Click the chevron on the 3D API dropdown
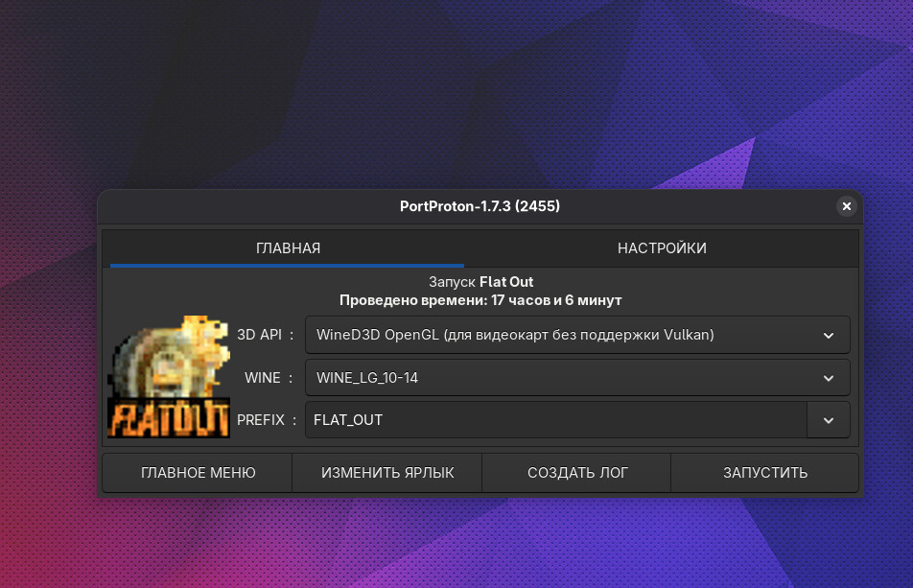Image resolution: width=913 pixels, height=588 pixels. [x=829, y=335]
